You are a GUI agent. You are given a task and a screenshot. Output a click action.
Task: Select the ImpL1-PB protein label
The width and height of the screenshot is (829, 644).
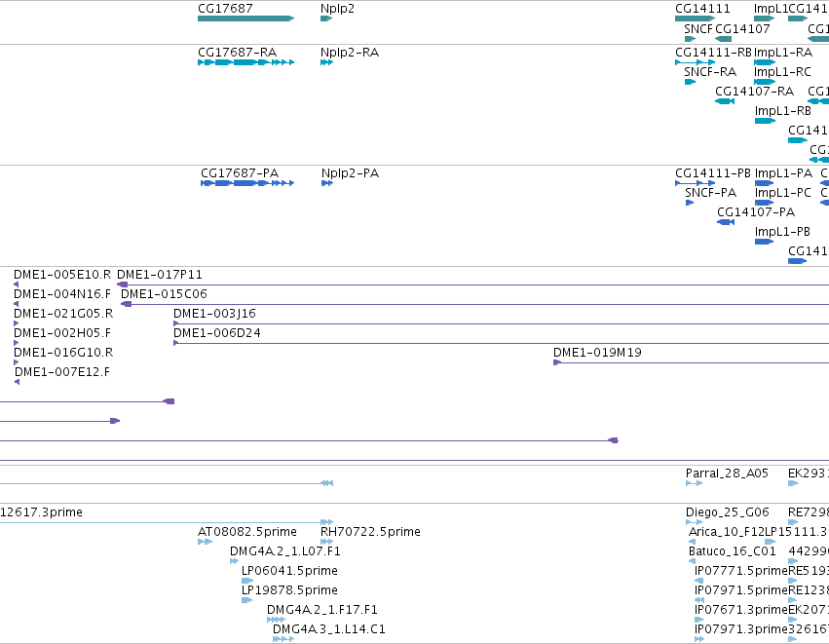[782, 232]
